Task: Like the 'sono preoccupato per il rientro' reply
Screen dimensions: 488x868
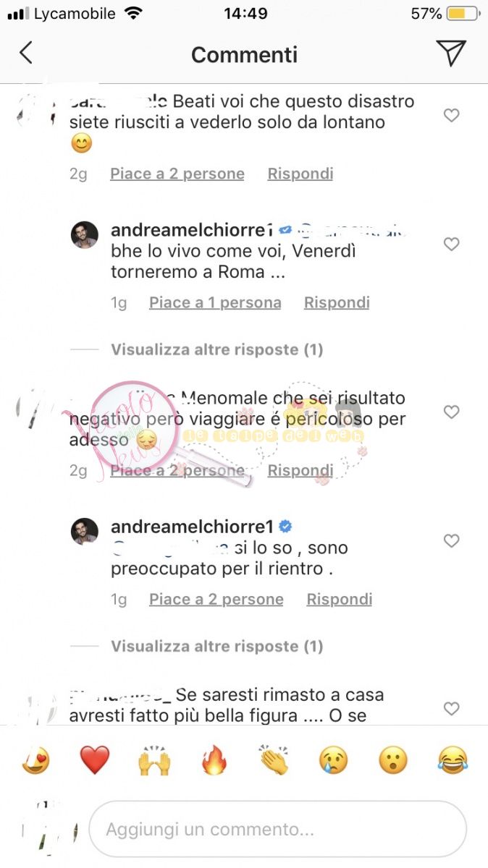Action: tap(452, 541)
